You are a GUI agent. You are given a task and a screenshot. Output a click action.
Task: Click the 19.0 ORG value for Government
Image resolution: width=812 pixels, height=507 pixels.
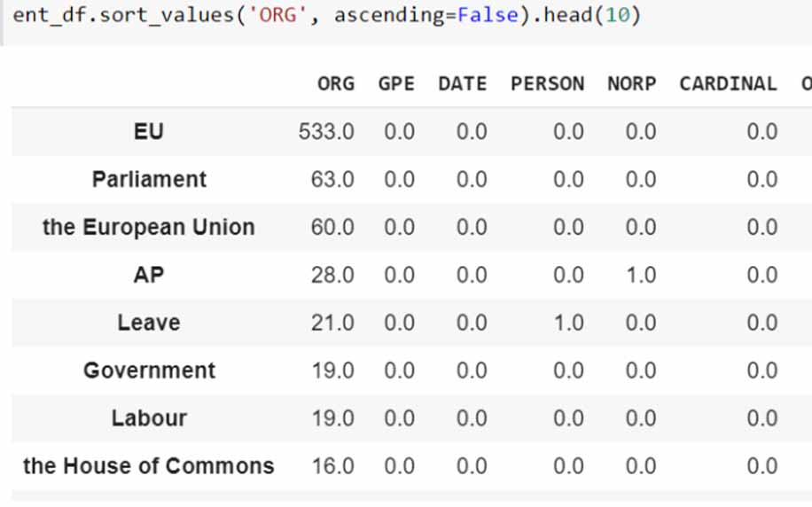tap(332, 370)
